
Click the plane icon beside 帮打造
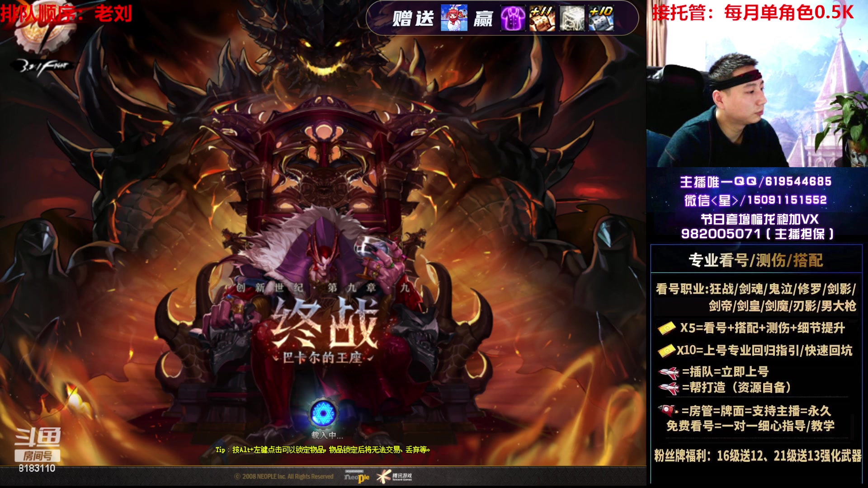tap(669, 388)
